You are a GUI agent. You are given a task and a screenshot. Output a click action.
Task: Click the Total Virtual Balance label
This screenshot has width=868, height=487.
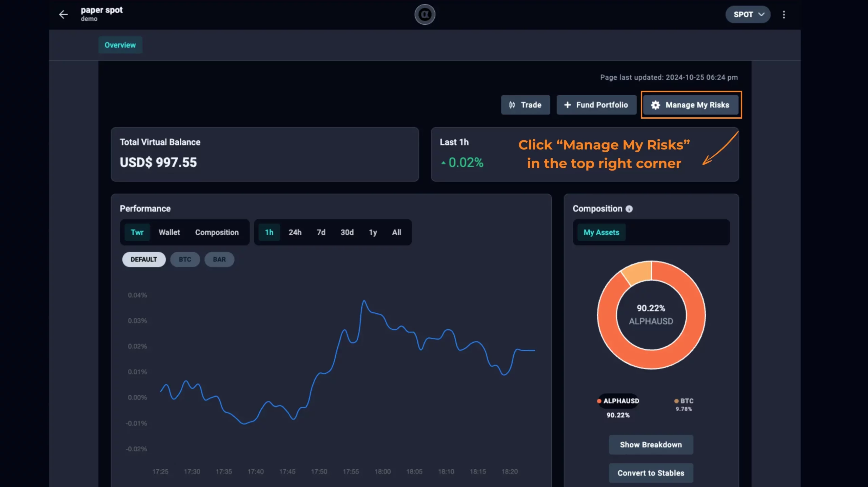[160, 142]
